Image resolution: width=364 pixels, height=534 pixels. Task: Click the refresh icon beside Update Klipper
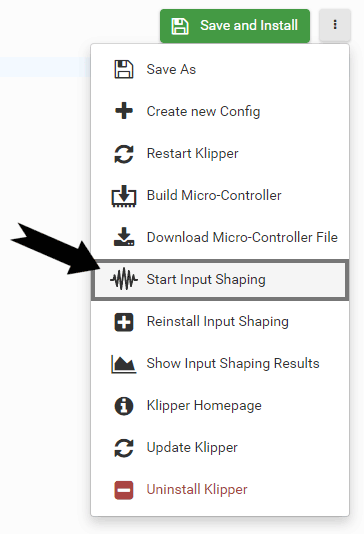click(124, 448)
